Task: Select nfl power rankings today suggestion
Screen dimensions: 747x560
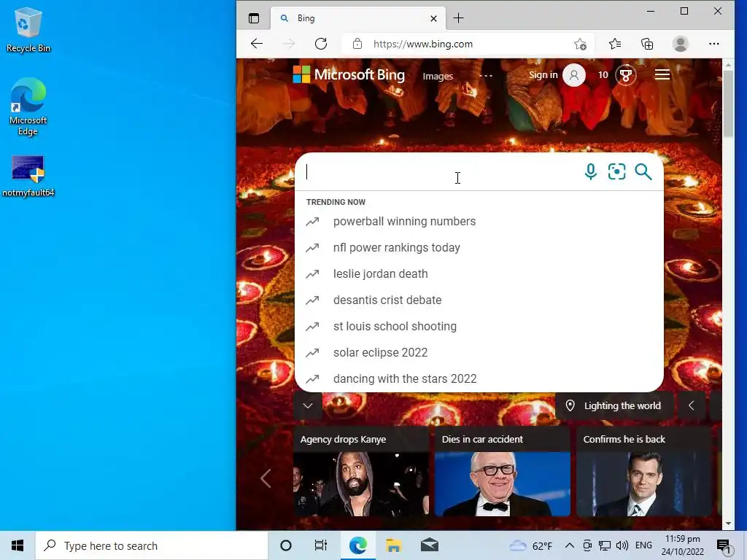Action: [479, 248]
